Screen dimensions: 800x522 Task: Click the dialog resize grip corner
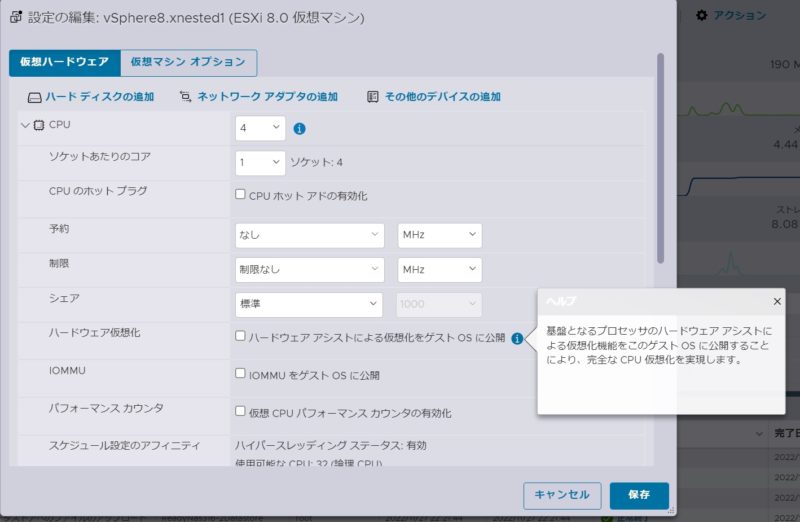[671, 510]
